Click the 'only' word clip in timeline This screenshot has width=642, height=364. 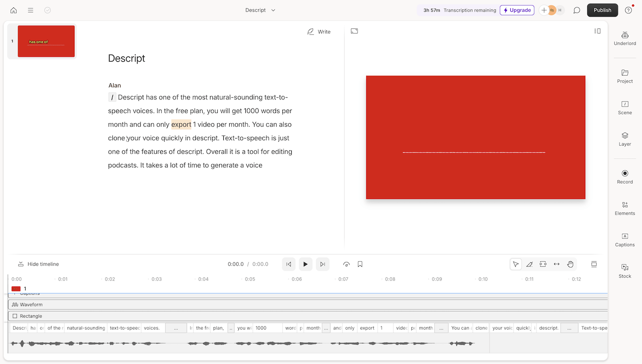pos(350,328)
